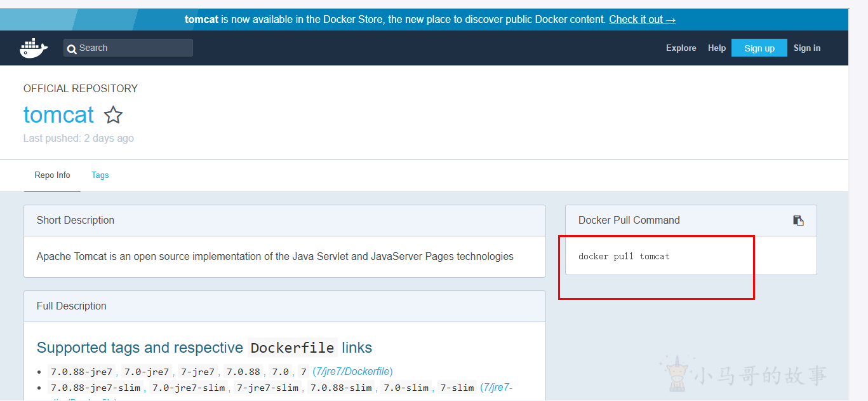The width and height of the screenshot is (868, 401).
Task: Click the 'Last pushed: 2 days ago' text
Action: tap(79, 138)
